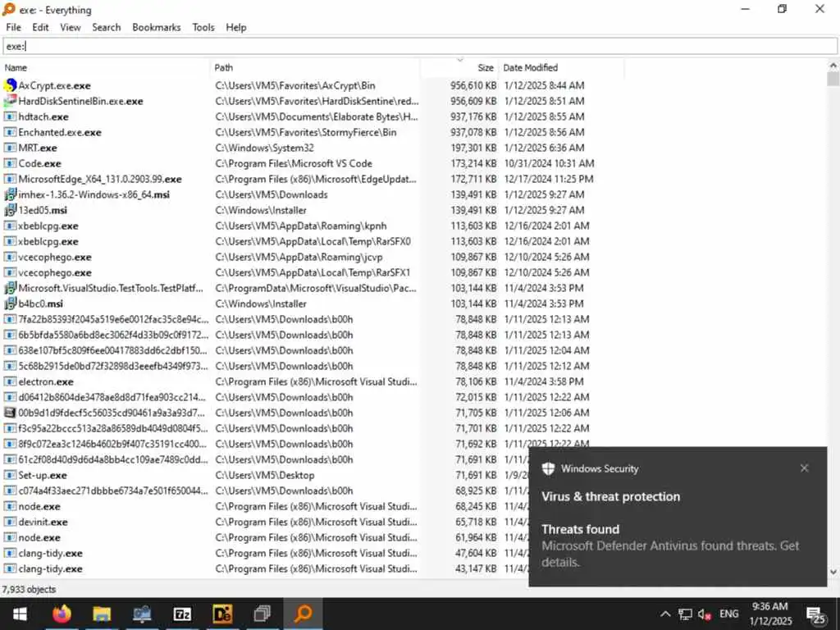Click the Everything search taskbar icon

304,614
